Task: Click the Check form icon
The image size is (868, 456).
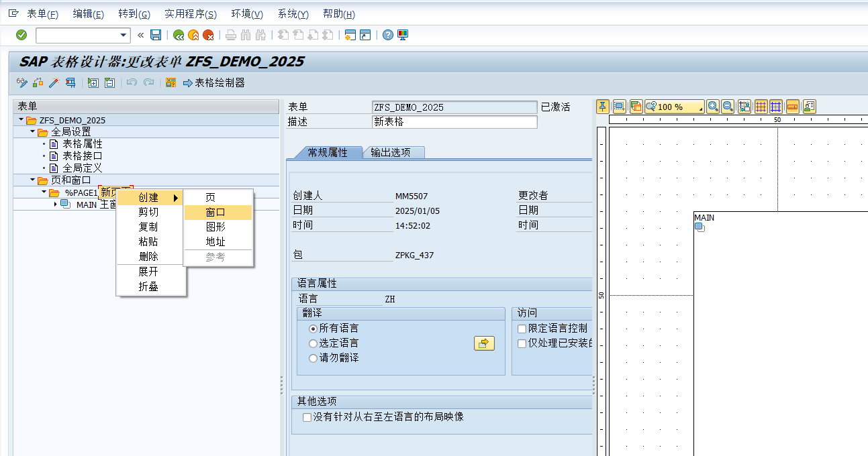Action: coord(38,82)
